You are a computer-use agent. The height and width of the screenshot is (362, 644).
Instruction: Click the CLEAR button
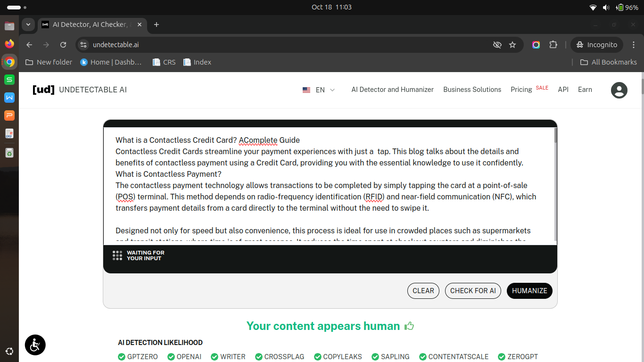[x=423, y=291]
